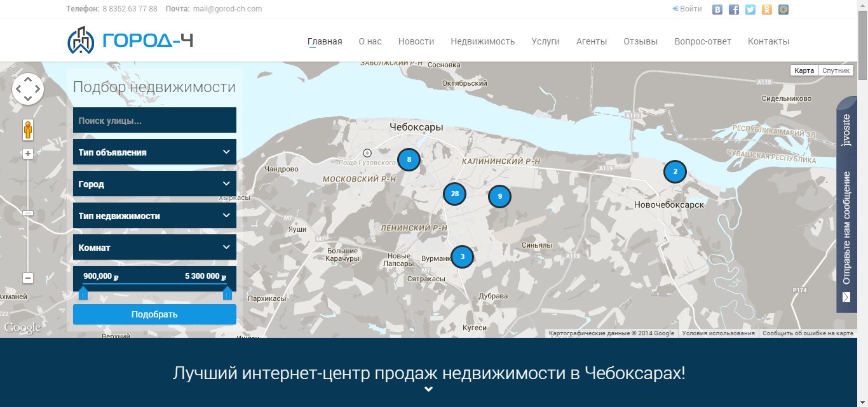The image size is (868, 407).
Task: Open the map cluster marker 9
Action: tap(499, 196)
